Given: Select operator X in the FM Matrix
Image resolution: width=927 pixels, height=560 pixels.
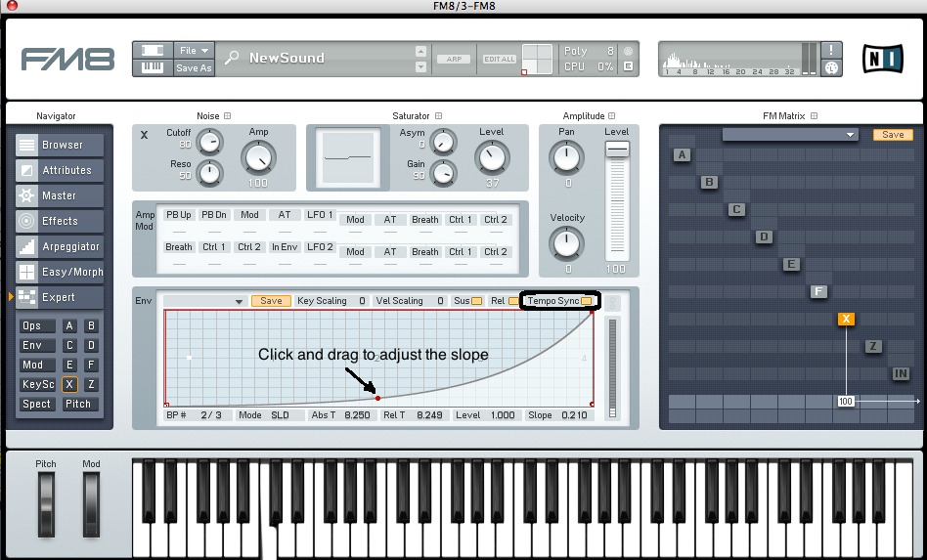Looking at the screenshot, I should pos(847,319).
